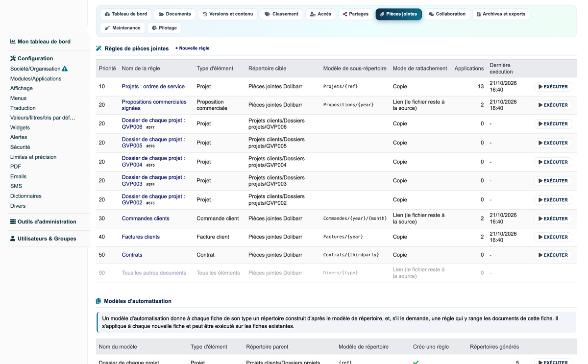Click the warning icon beside Société/Organisation
Viewport: 588px width, 364px height.
coord(65,69)
